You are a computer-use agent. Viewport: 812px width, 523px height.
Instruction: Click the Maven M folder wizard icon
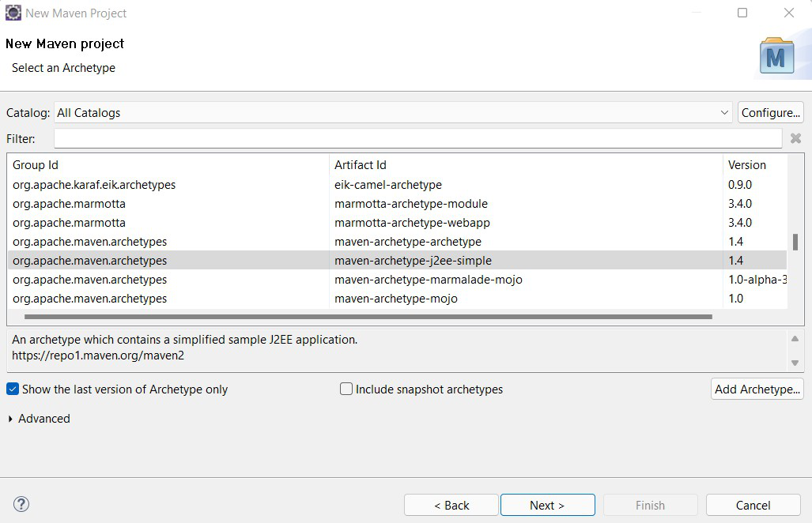[776, 55]
